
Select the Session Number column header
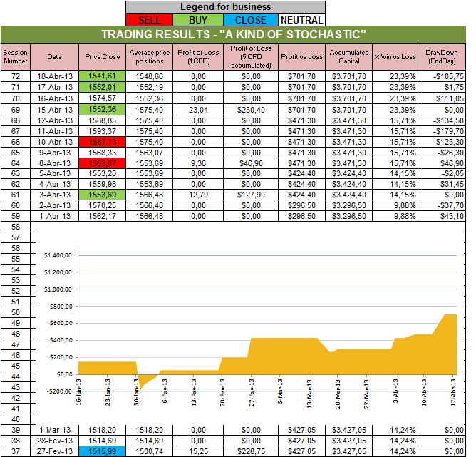click(x=16, y=57)
